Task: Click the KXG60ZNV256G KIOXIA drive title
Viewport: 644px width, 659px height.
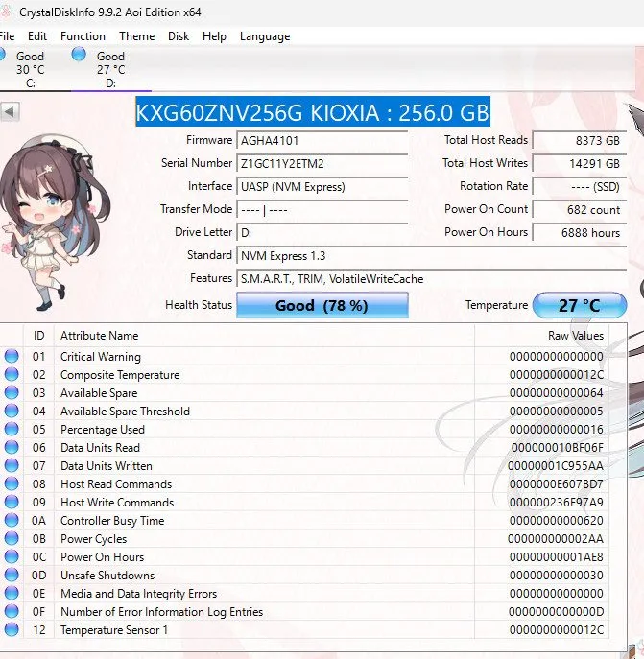Action: (313, 112)
